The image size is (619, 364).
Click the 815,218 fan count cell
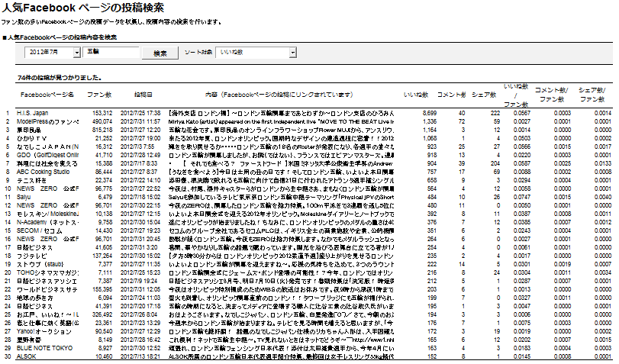[102, 130]
